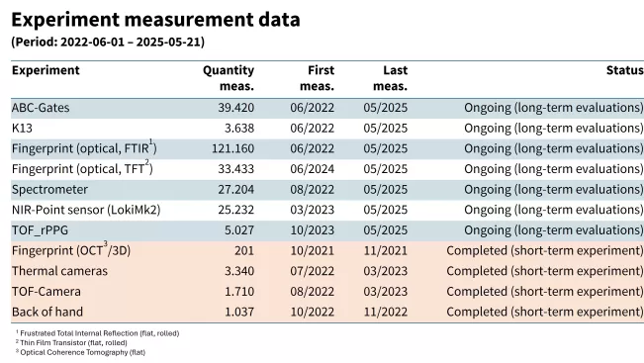
Task: Select the Thermal cameras row label
Action: pos(59,271)
